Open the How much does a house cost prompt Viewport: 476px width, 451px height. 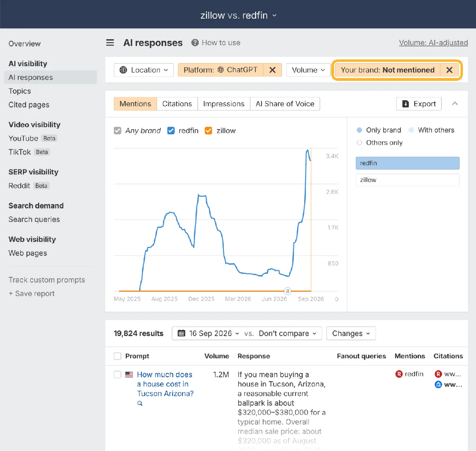point(165,384)
